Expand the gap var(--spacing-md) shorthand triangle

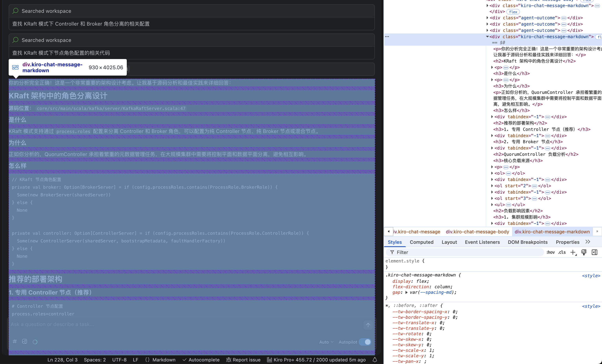click(406, 292)
